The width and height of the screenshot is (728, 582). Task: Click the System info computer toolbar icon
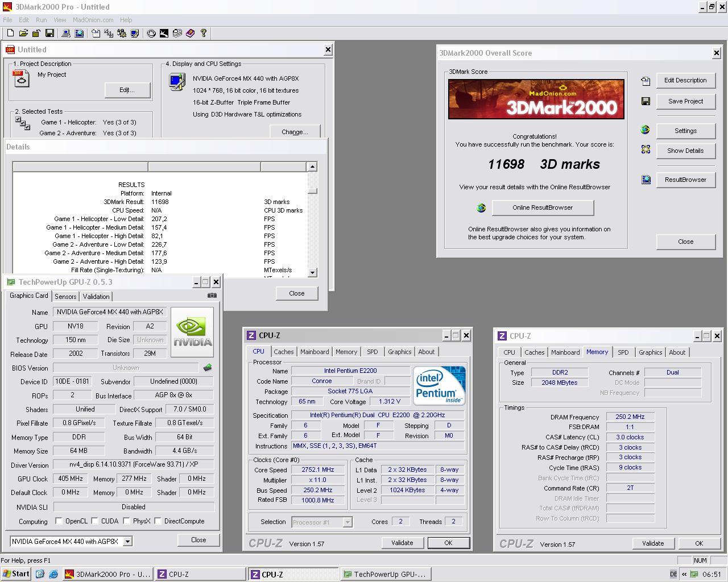pyautogui.click(x=66, y=34)
